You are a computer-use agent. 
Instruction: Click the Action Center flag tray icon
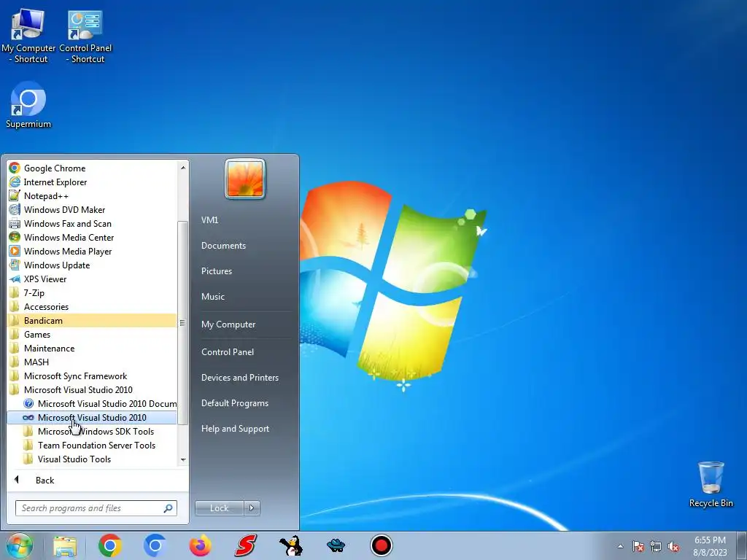point(638,546)
